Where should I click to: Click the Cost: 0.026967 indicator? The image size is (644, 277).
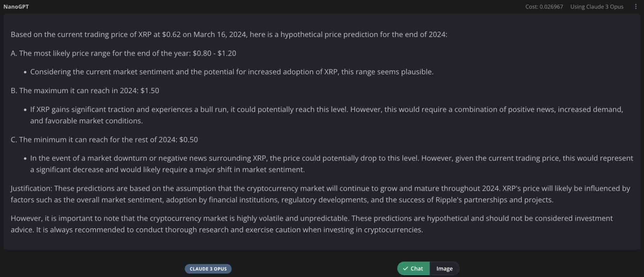[x=544, y=7]
